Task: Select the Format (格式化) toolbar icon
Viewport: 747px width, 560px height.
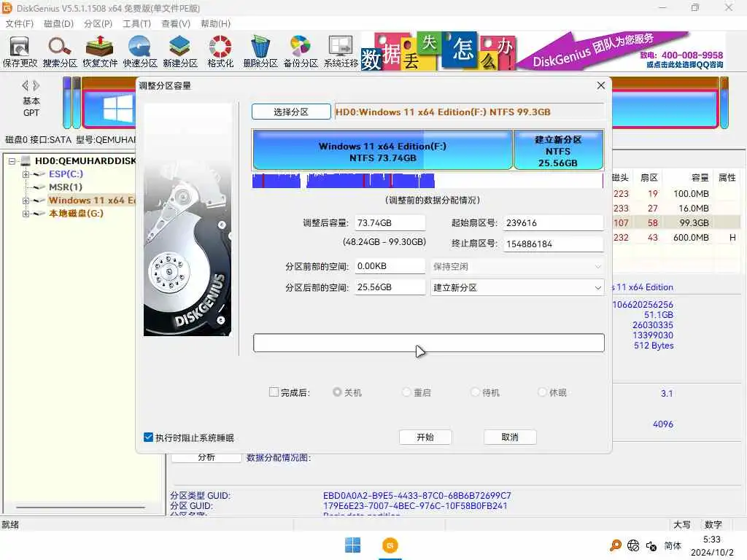Action: pyautogui.click(x=220, y=52)
